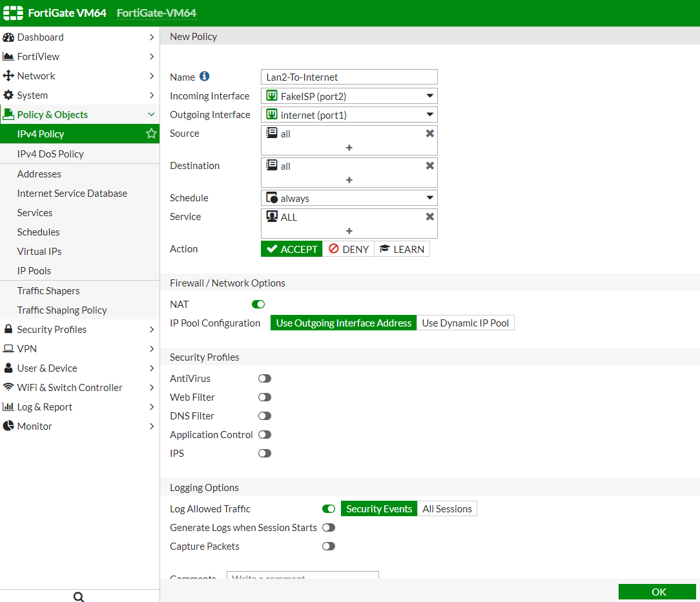The height and width of the screenshot is (602, 700).
Task: Click the User & Device person icon
Action: 8,368
